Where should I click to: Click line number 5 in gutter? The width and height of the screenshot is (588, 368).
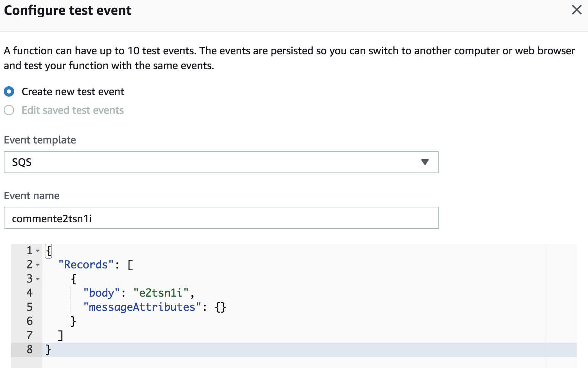(x=30, y=307)
